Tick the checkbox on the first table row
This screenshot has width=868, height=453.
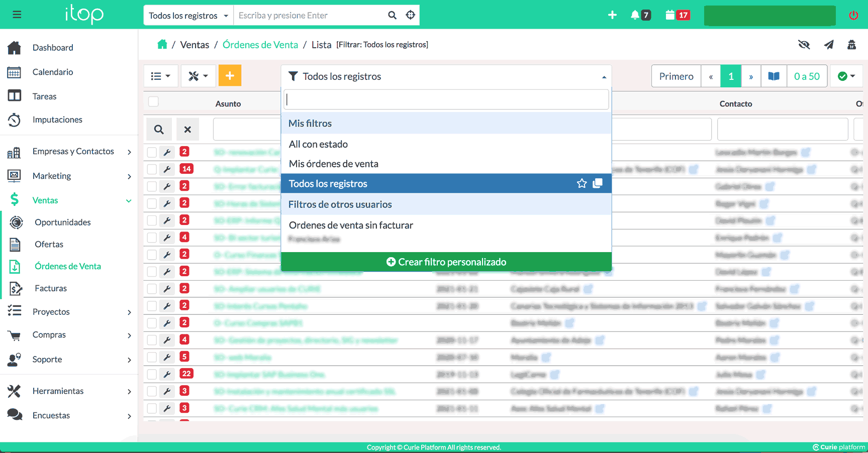click(152, 152)
